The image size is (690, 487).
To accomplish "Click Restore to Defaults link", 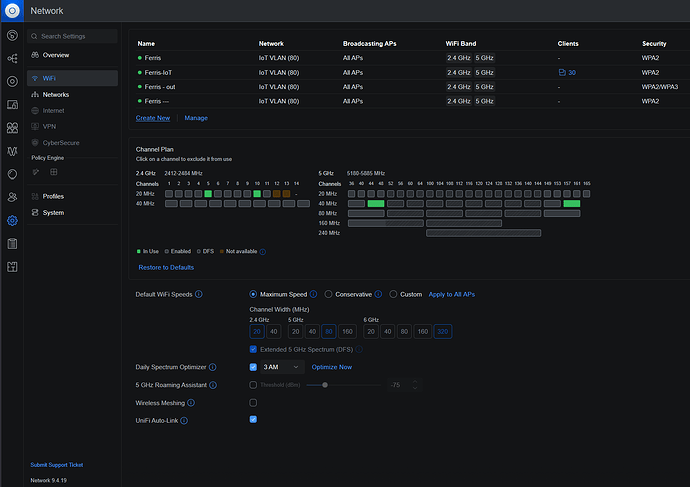I will [x=166, y=268].
